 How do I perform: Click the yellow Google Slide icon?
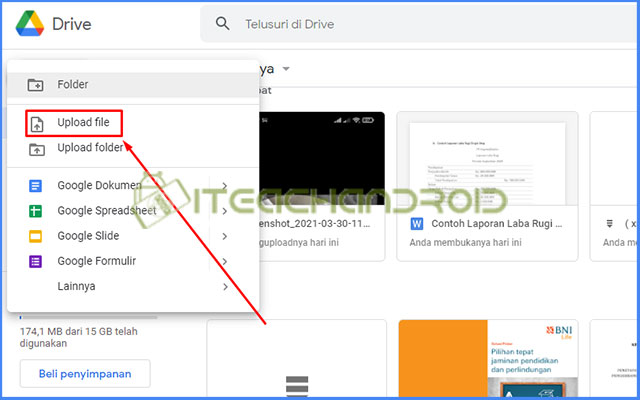point(35,236)
